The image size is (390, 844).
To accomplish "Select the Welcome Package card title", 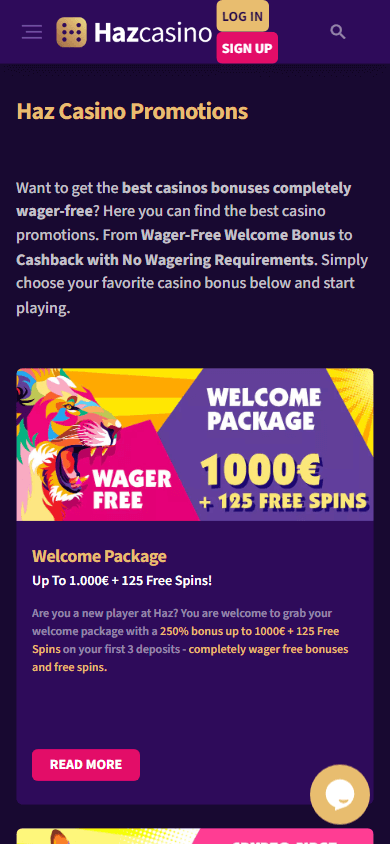I will pos(100,556).
